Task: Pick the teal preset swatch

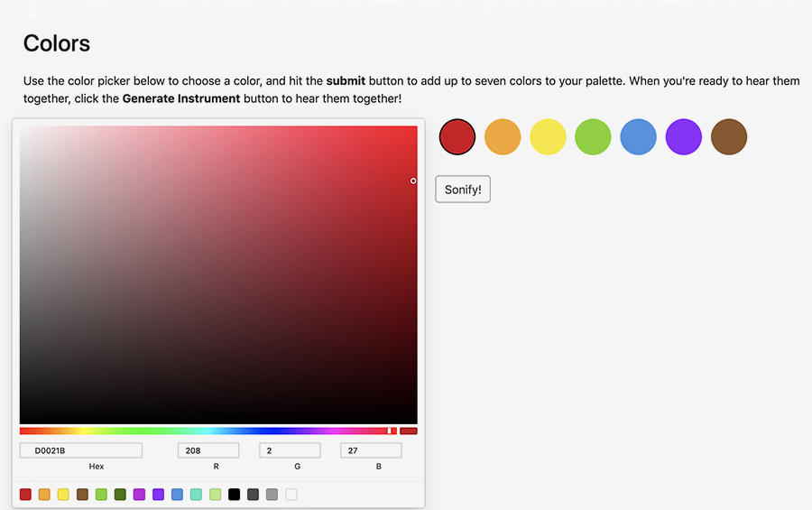Action: [x=196, y=495]
